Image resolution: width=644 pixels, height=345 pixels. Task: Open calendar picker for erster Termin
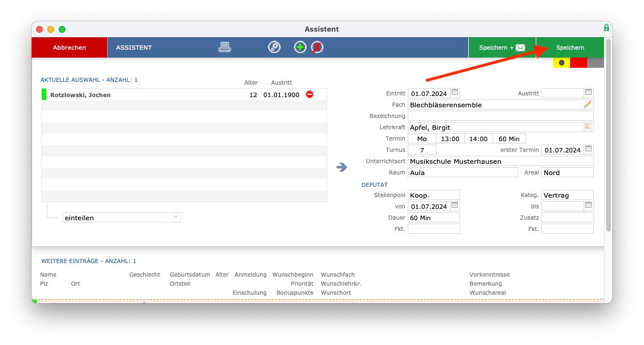(x=589, y=149)
